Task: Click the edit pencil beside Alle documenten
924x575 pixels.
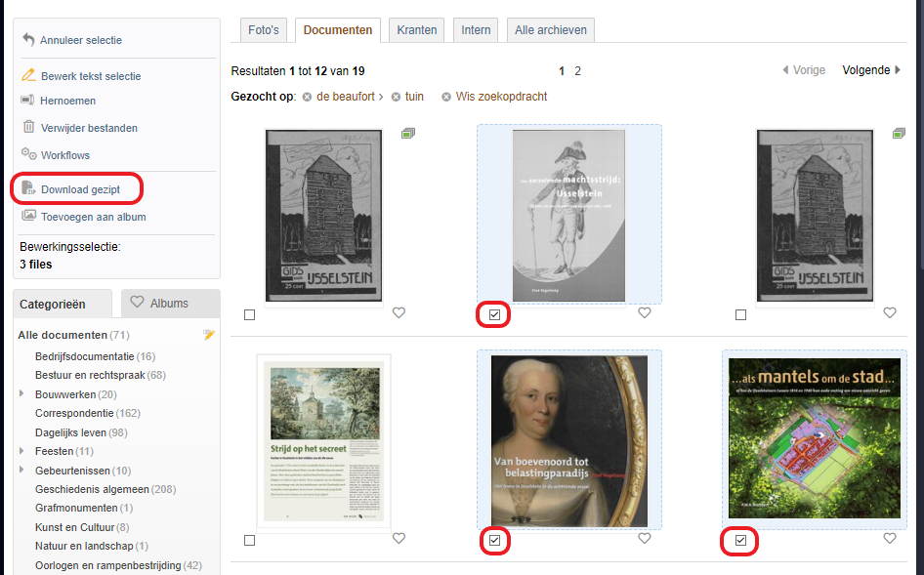Action: click(x=209, y=335)
